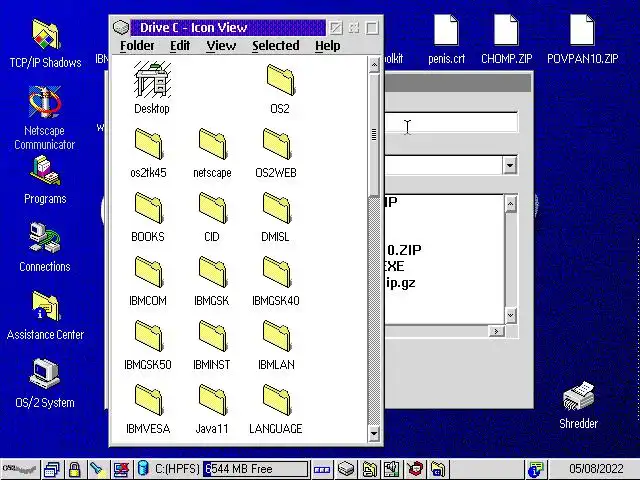Select the list entry ending in 'EXE'
Image resolution: width=640 pixels, height=480 pixels.
pyautogui.click(x=394, y=267)
